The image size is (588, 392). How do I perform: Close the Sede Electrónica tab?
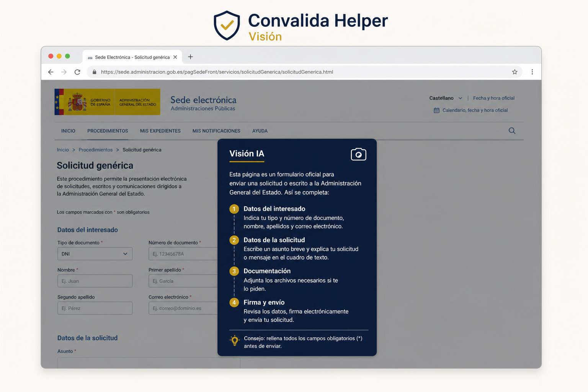click(x=175, y=57)
